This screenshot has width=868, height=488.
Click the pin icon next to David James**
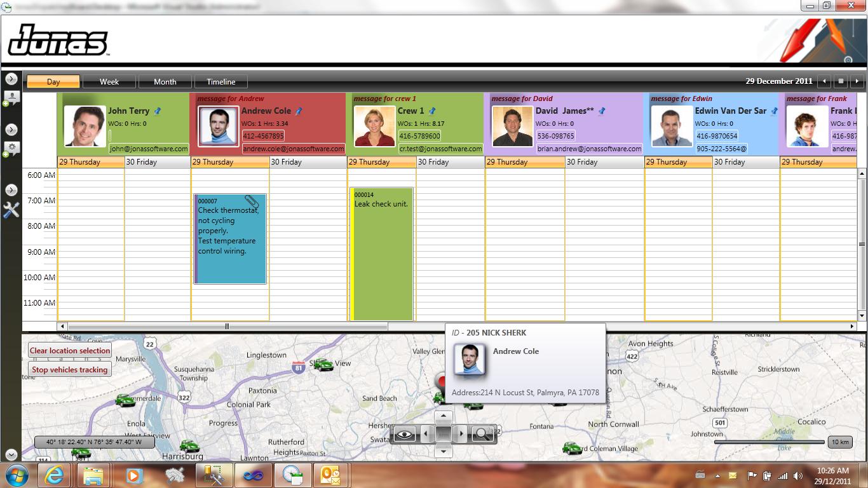coord(602,111)
